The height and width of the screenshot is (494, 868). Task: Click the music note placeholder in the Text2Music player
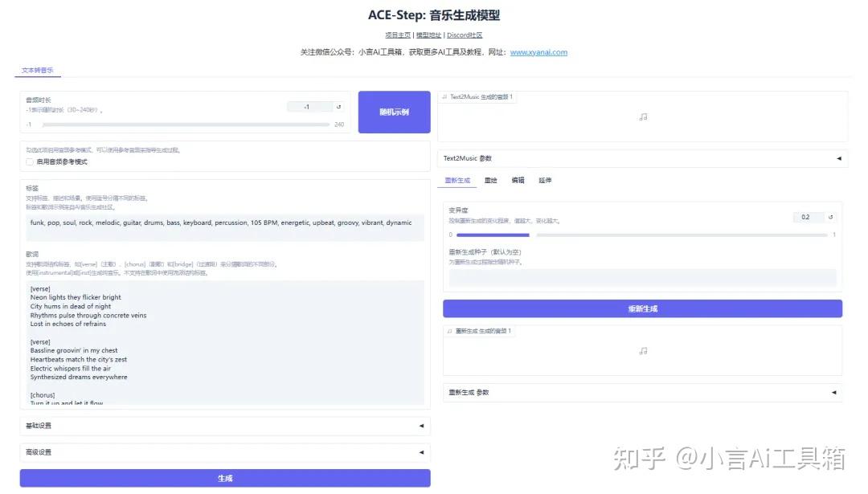tap(643, 116)
